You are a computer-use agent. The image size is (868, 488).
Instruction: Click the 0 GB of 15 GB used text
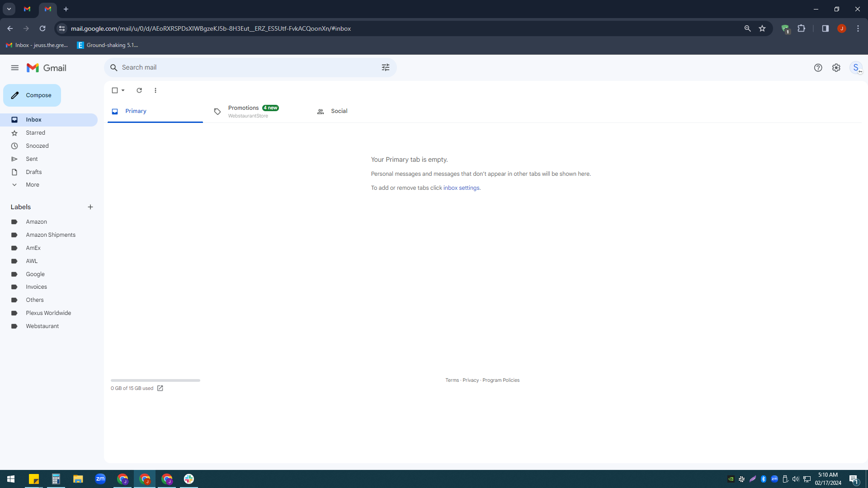click(132, 389)
